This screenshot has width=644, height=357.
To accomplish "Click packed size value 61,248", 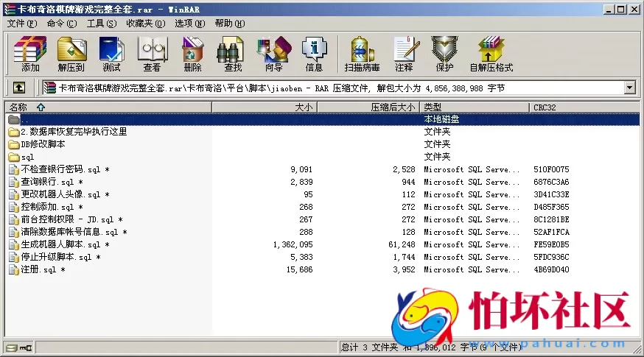I will click(402, 245).
